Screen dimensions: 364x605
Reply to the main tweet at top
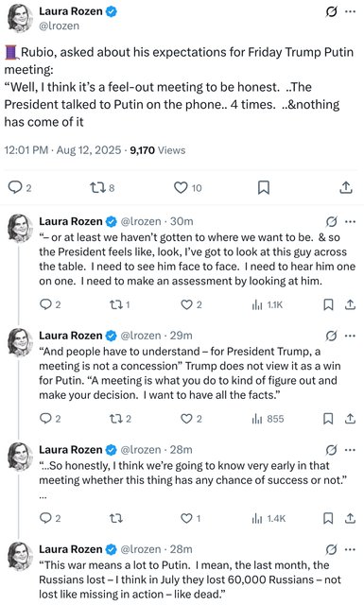pos(20,188)
